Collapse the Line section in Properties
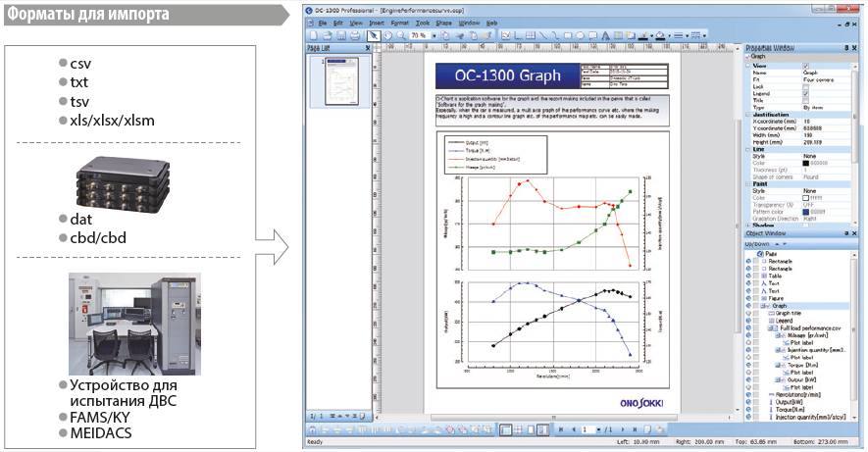Image resolution: width=868 pixels, height=452 pixels. pos(748,149)
